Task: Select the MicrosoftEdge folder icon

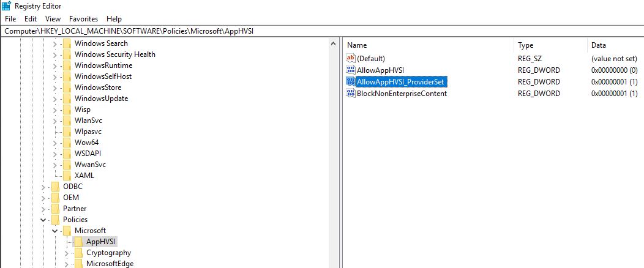Action: [78, 264]
